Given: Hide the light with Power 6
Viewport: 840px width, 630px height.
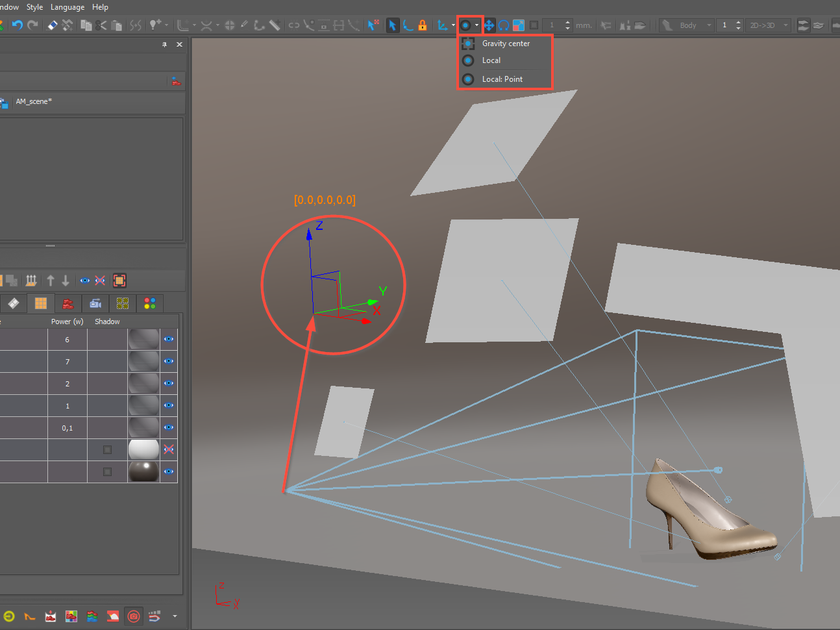Looking at the screenshot, I should point(169,339).
